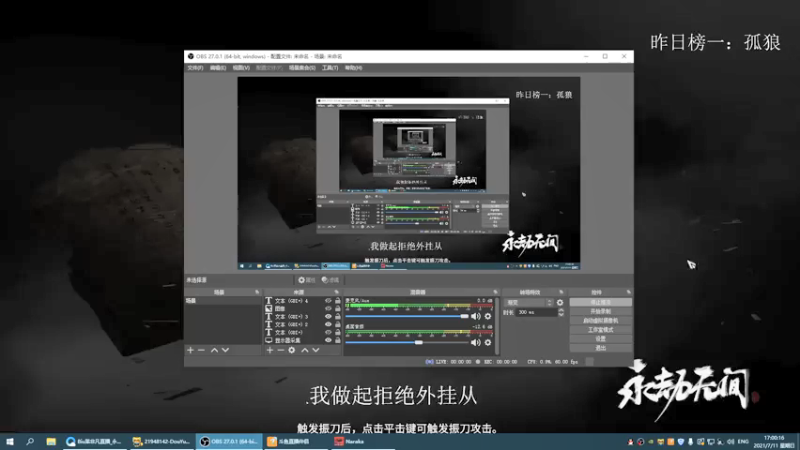Pop out the 场景 dock using its header icon

[257, 292]
